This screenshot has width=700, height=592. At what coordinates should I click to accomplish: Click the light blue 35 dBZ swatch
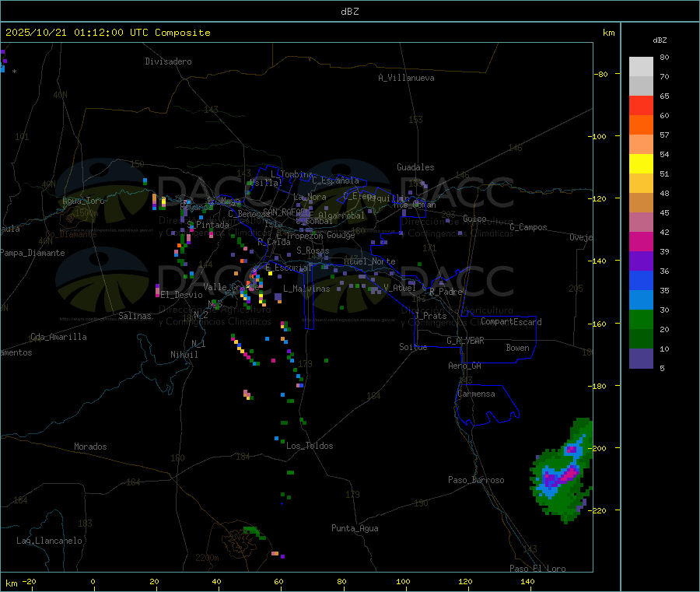(641, 300)
